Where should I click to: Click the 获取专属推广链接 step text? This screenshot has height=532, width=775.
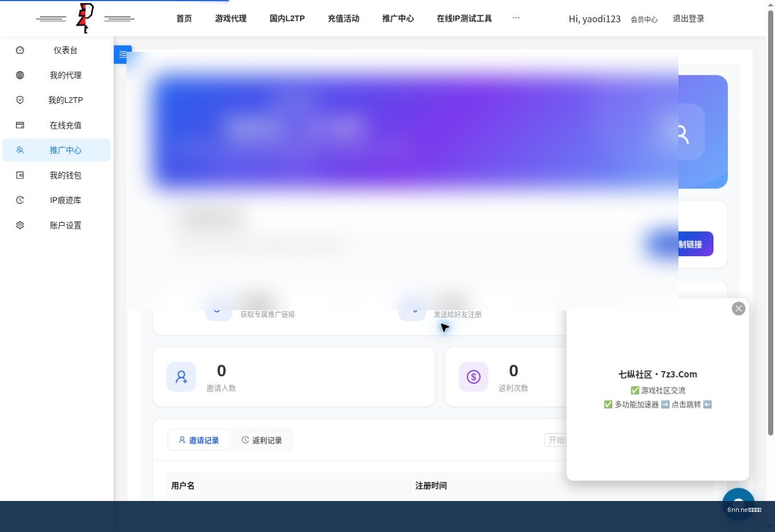tap(268, 314)
